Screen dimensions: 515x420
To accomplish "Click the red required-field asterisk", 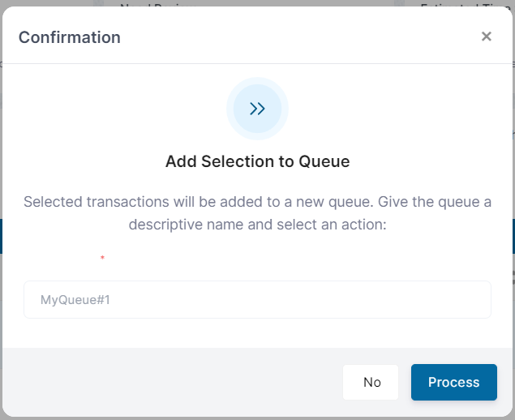I will click(102, 259).
